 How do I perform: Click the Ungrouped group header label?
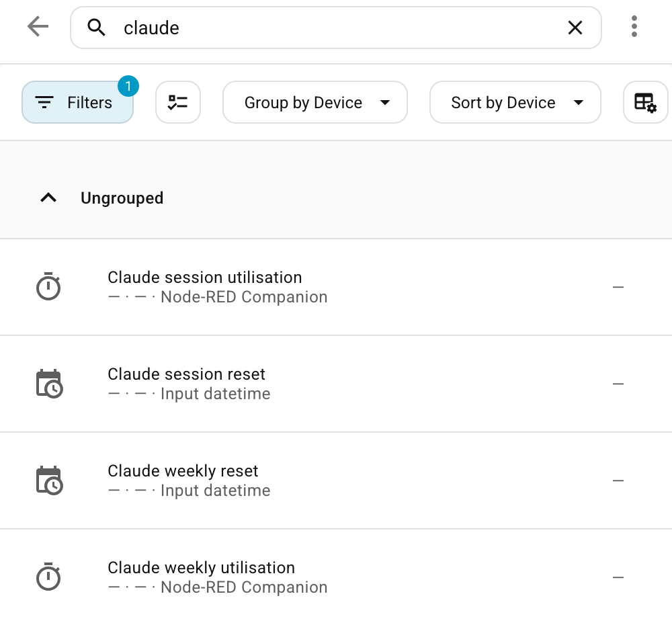(122, 198)
